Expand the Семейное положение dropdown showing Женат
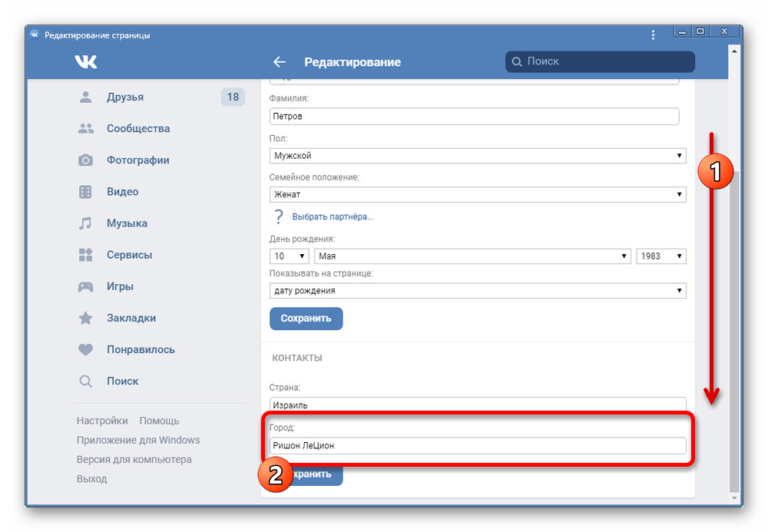 click(478, 194)
